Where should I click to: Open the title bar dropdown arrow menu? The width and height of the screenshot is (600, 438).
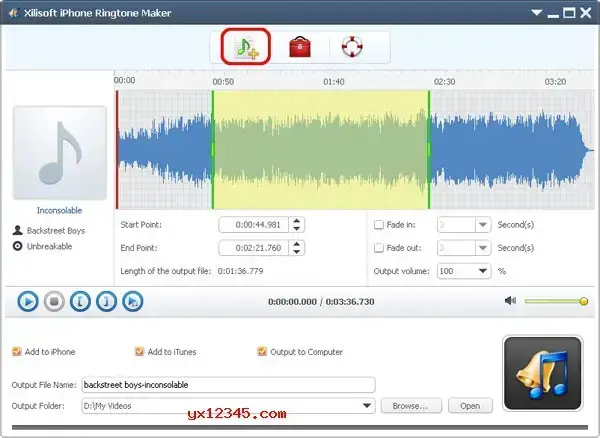coord(536,13)
